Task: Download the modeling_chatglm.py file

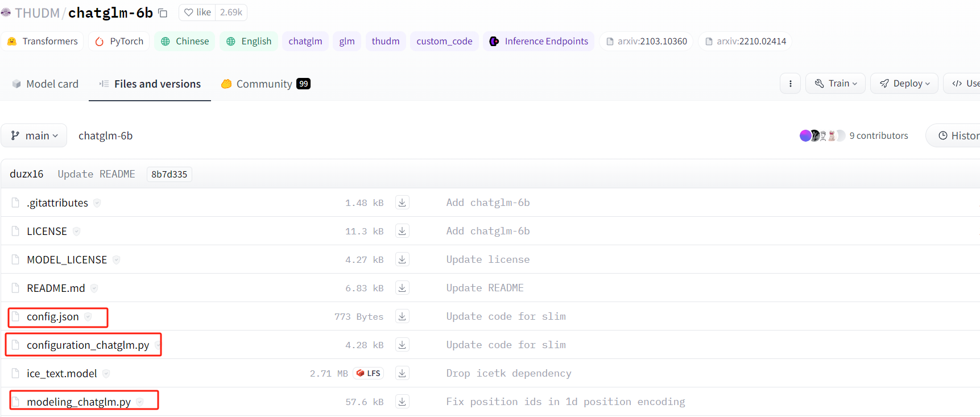Action: (402, 402)
